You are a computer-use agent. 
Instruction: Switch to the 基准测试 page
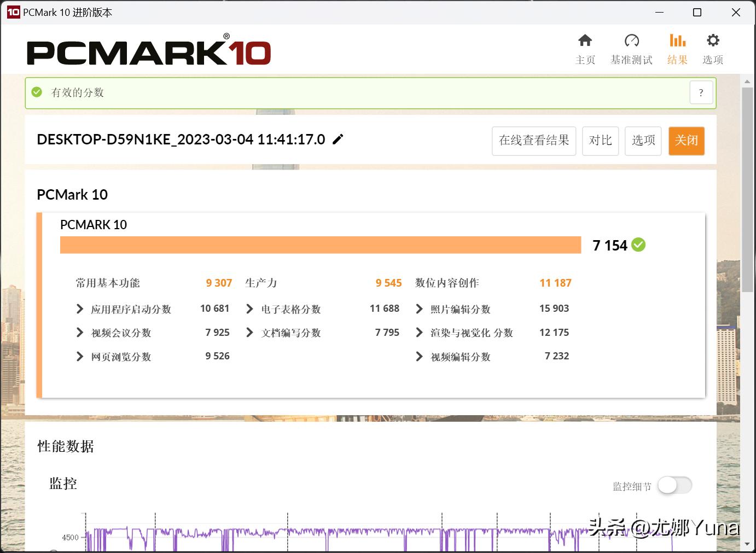click(631, 48)
